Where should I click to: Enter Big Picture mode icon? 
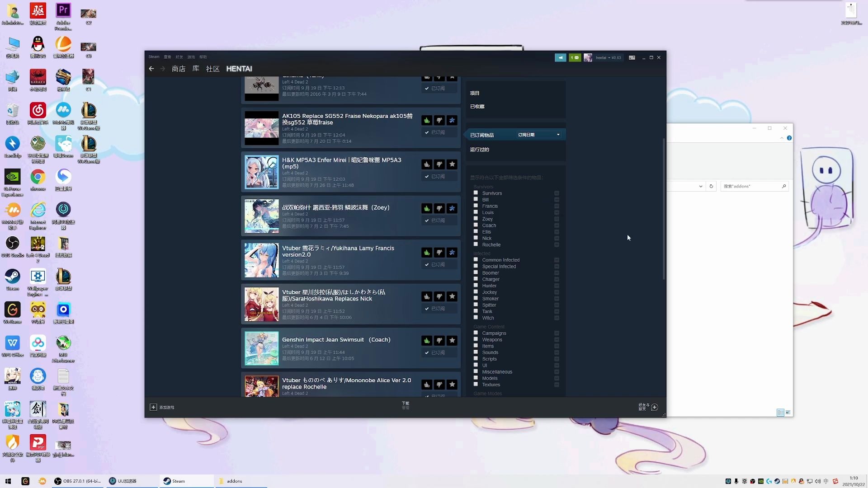coord(632,58)
